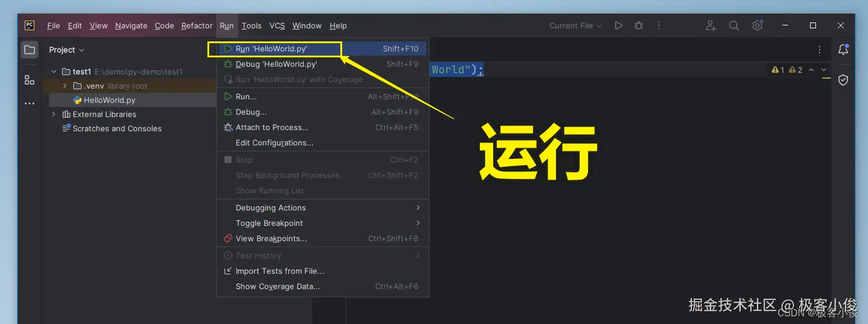Open the toolbar More Actions kebab
The image size is (868, 324).
coord(659,25)
